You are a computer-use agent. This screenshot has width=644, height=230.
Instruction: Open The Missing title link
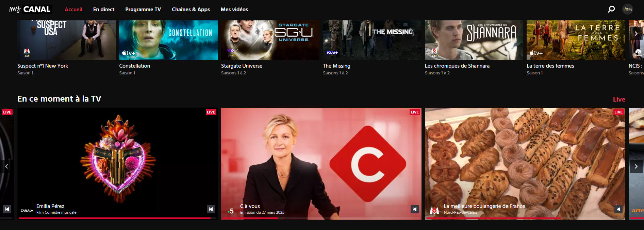pos(336,66)
